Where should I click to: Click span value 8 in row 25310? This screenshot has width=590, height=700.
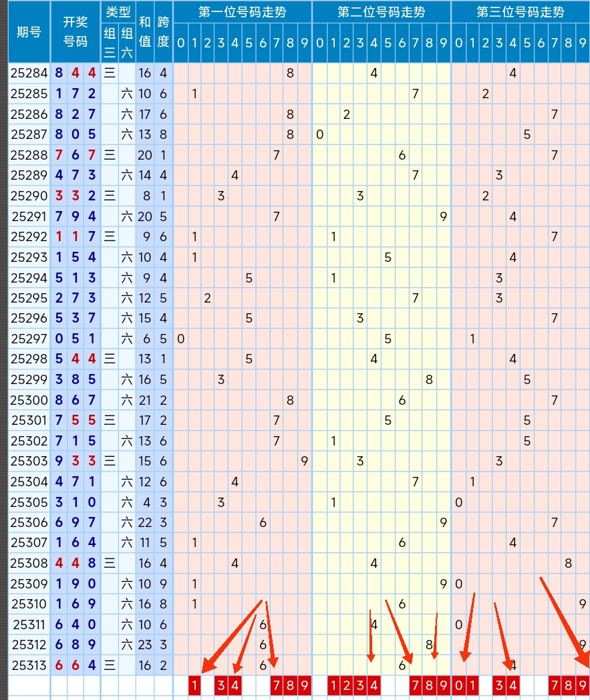[163, 604]
